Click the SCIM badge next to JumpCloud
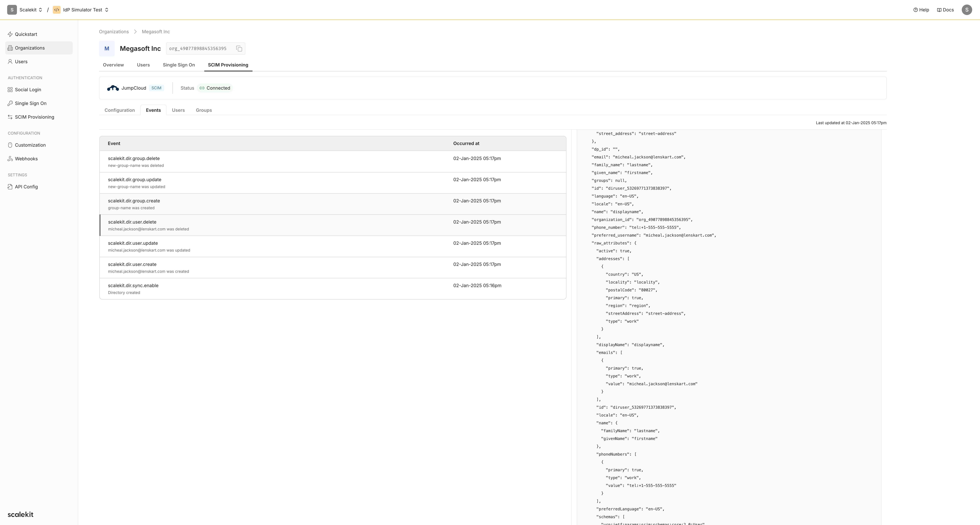Screen dimensions: 980x525 pyautogui.click(x=156, y=88)
